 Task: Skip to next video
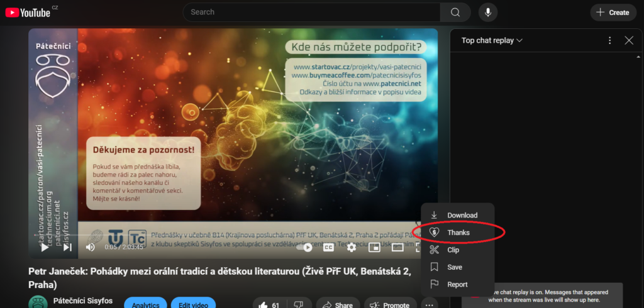click(x=67, y=247)
